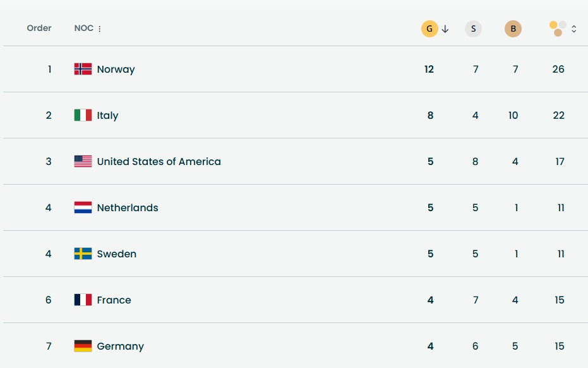This screenshot has width=588, height=368.
Task: Open the United States of America link
Action: 159,162
